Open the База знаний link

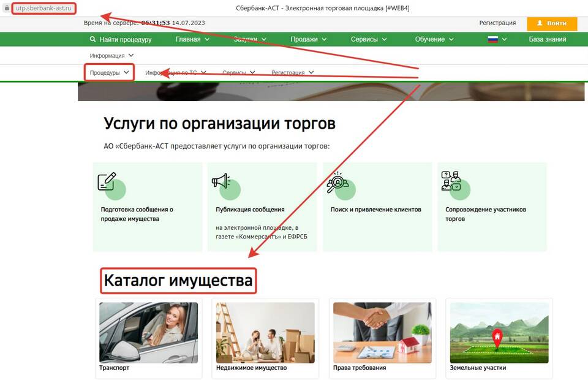(x=548, y=39)
